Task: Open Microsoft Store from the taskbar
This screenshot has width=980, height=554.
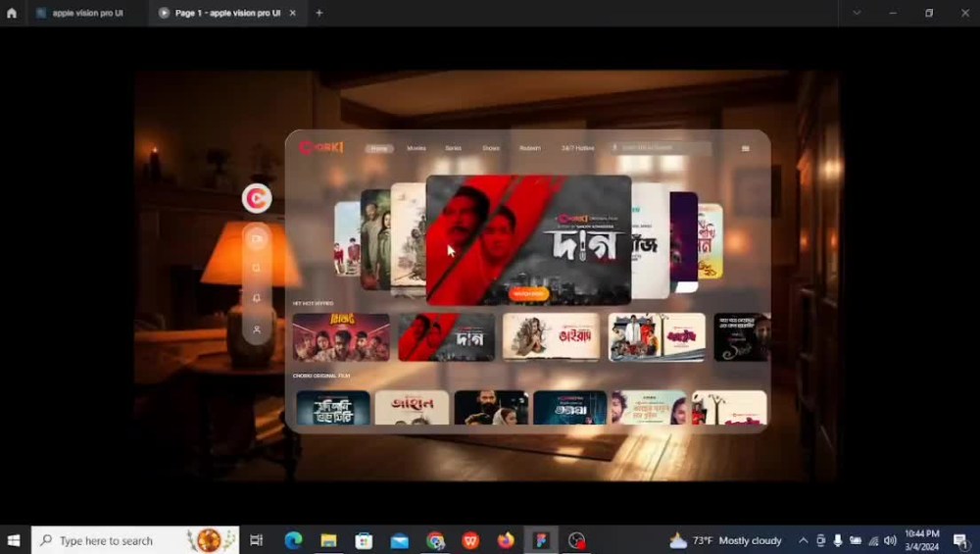Action: (x=364, y=540)
